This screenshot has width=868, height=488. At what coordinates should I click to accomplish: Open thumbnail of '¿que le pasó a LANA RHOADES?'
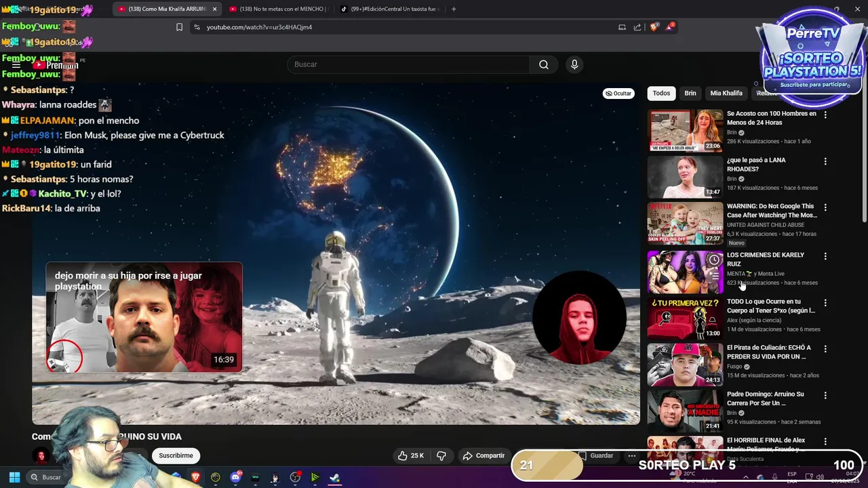[x=685, y=177]
